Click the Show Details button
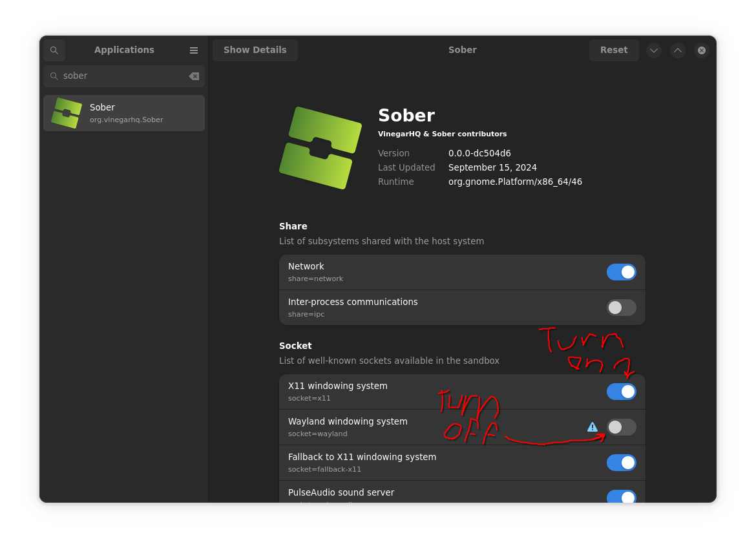Image resolution: width=756 pixels, height=546 pixels. tap(255, 50)
